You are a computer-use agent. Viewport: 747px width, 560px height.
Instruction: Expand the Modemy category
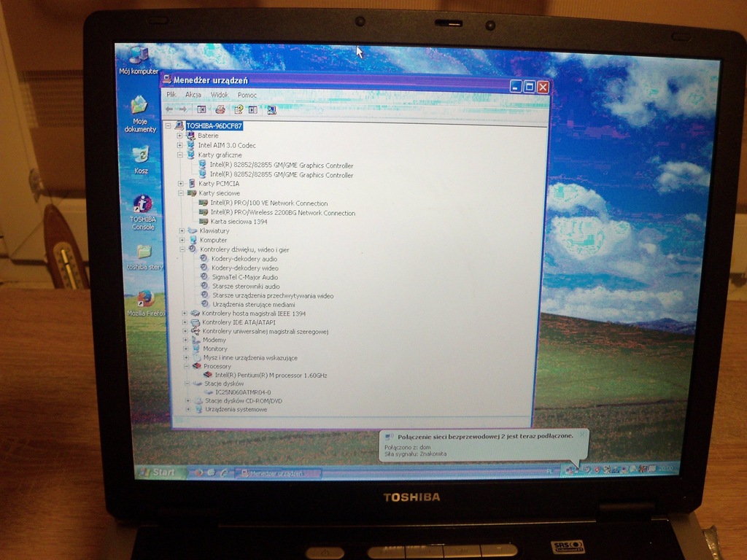(x=185, y=340)
